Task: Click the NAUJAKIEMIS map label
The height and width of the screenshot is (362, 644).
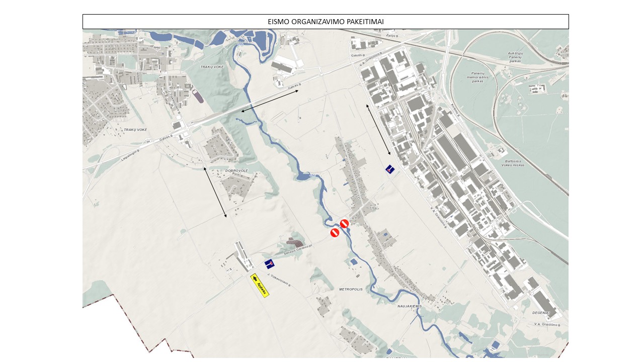Action: click(410, 306)
